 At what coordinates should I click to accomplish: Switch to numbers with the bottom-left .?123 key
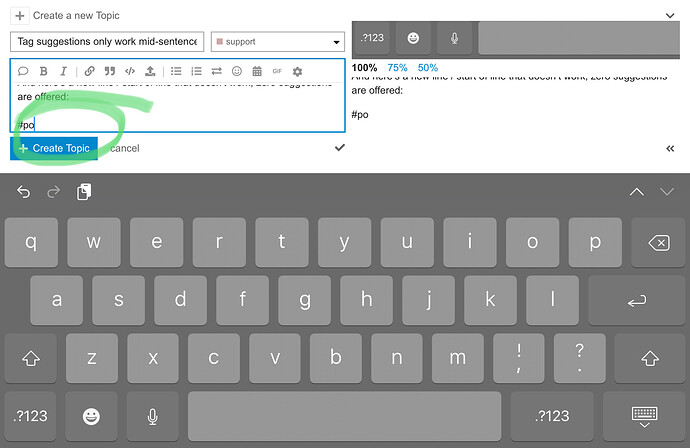(x=30, y=416)
